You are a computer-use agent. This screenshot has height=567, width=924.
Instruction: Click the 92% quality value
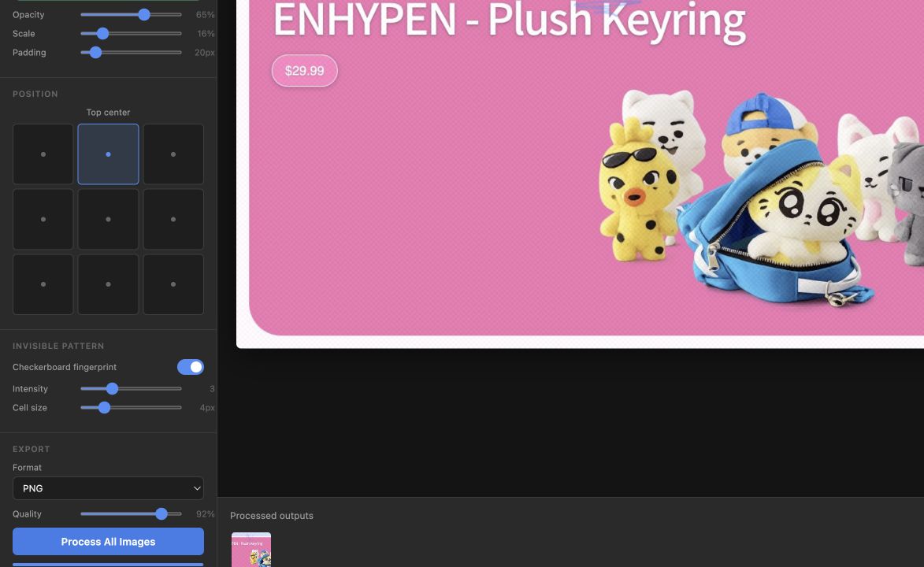[205, 514]
